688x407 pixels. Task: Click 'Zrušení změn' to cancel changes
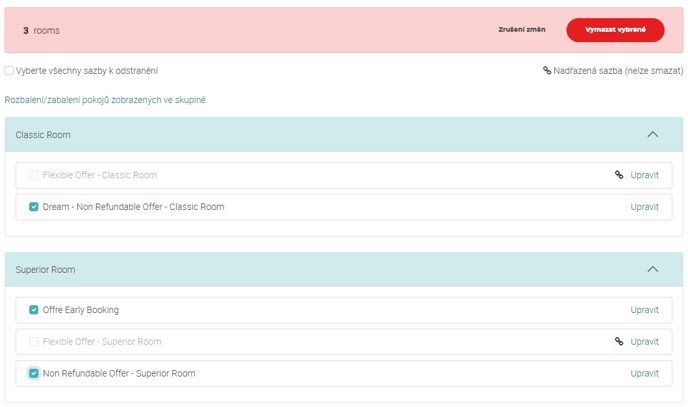[x=521, y=30]
